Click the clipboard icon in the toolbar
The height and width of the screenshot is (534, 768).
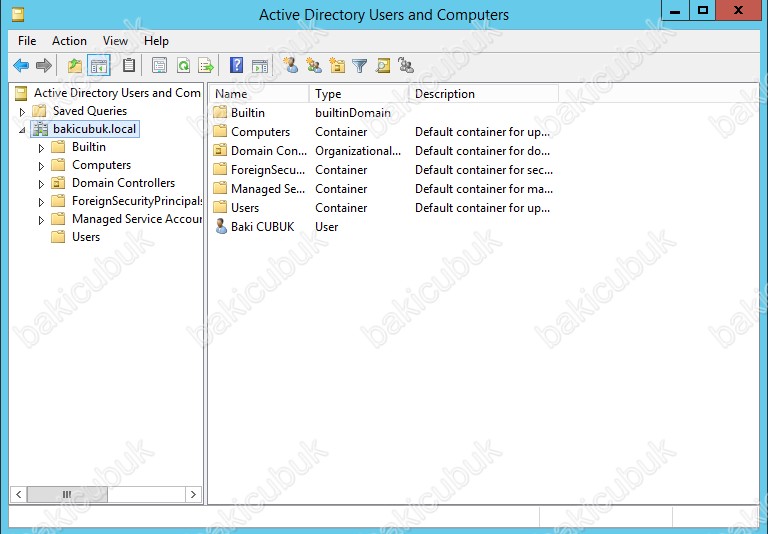click(x=129, y=65)
